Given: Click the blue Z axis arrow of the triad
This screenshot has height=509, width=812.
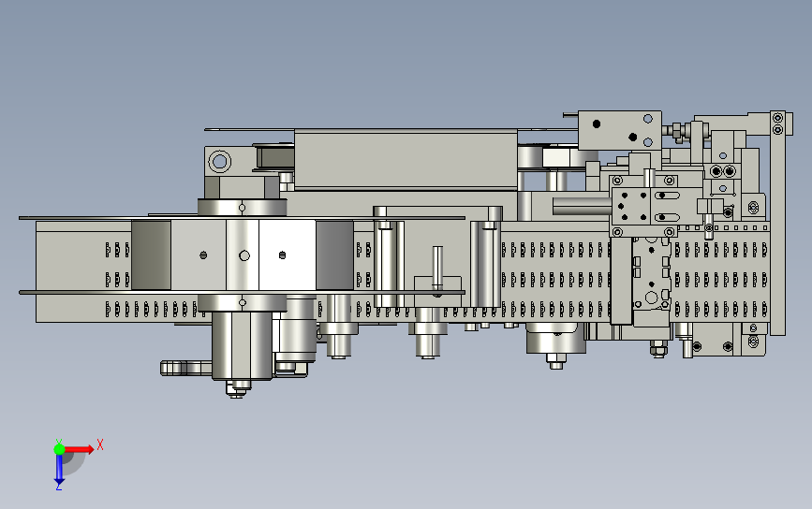Looking at the screenshot, I should [59, 471].
